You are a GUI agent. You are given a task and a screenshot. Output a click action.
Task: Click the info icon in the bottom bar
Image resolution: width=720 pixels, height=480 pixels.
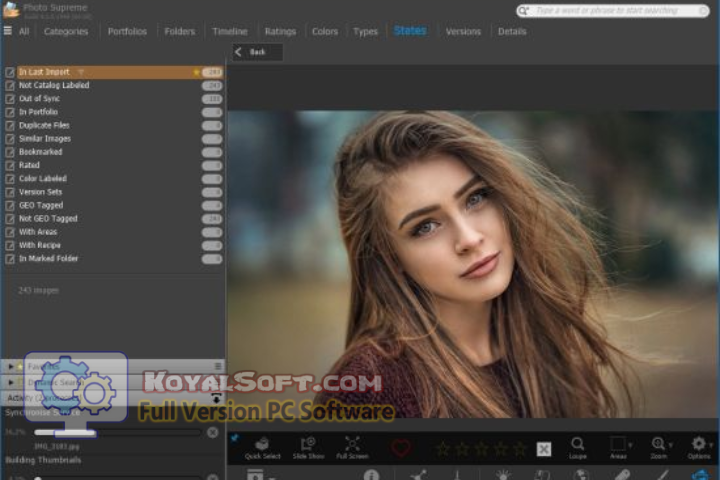(x=371, y=475)
